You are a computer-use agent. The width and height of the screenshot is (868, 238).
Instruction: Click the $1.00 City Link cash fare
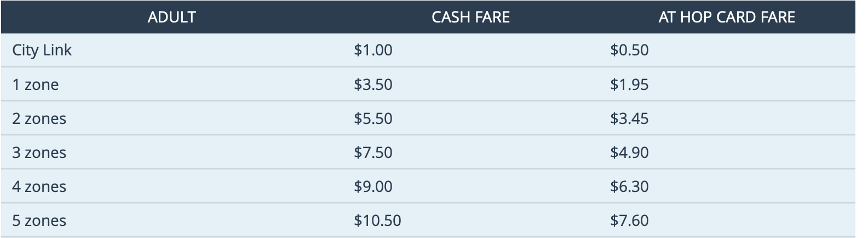[x=373, y=50]
